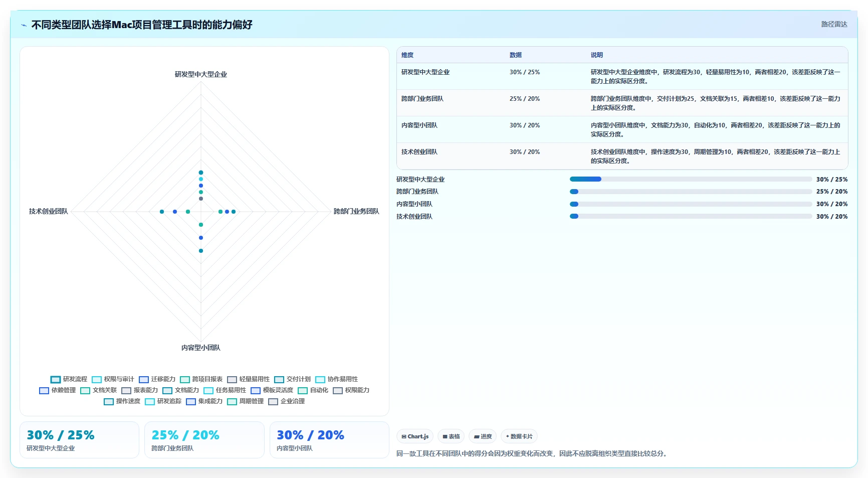Click the 数据卡片 chip
Screen dimensions: 868x478
point(519,436)
